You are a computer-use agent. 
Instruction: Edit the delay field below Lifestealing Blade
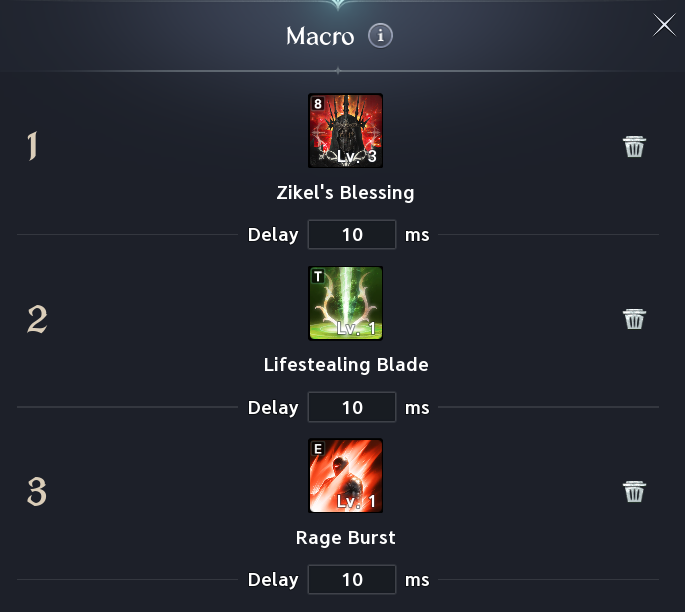[x=352, y=407]
